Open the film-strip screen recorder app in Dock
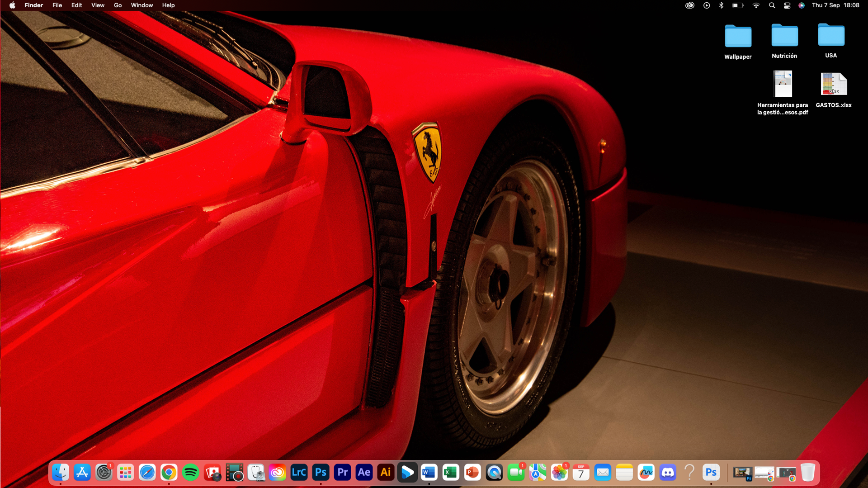The height and width of the screenshot is (488, 868). coord(234,473)
